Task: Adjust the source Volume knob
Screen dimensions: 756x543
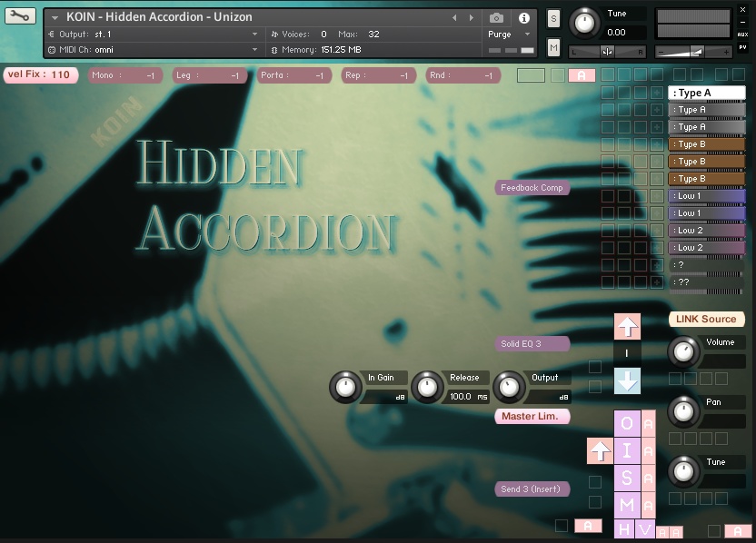Action: click(683, 351)
